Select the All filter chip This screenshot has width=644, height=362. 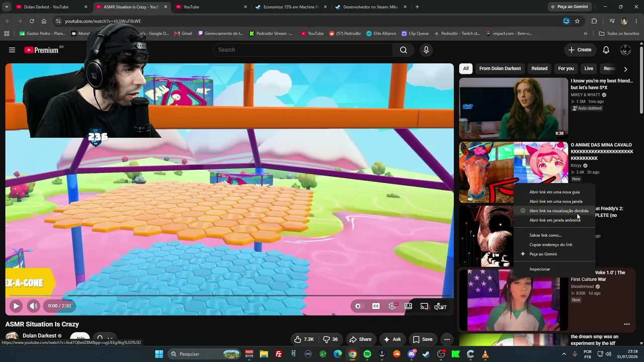coord(466,68)
